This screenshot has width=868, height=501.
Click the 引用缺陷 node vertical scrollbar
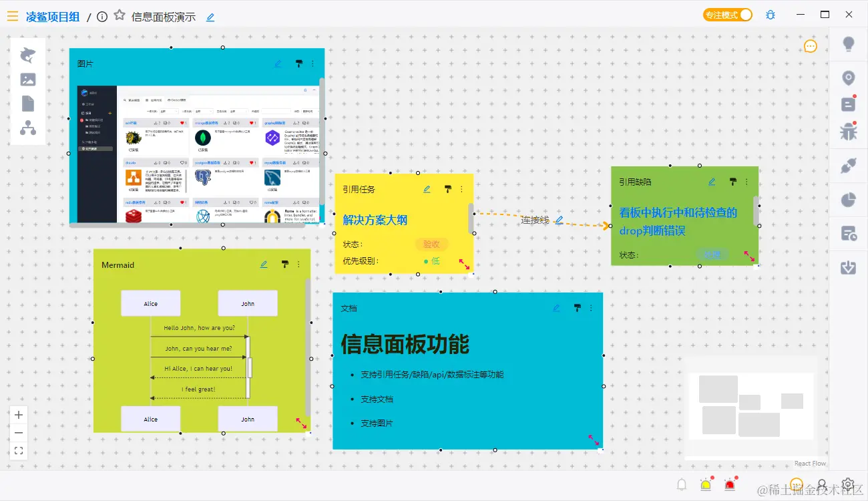756,210
